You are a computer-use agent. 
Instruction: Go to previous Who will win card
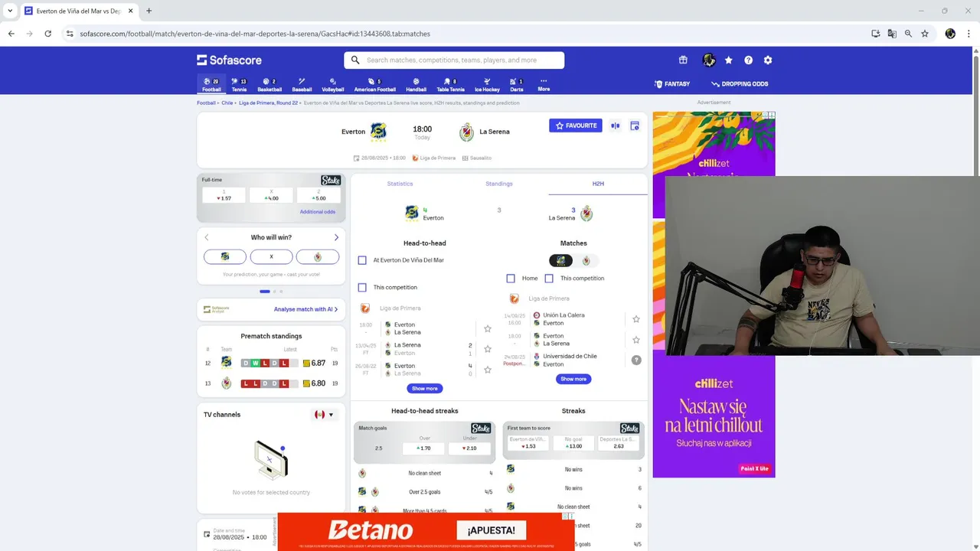(206, 237)
